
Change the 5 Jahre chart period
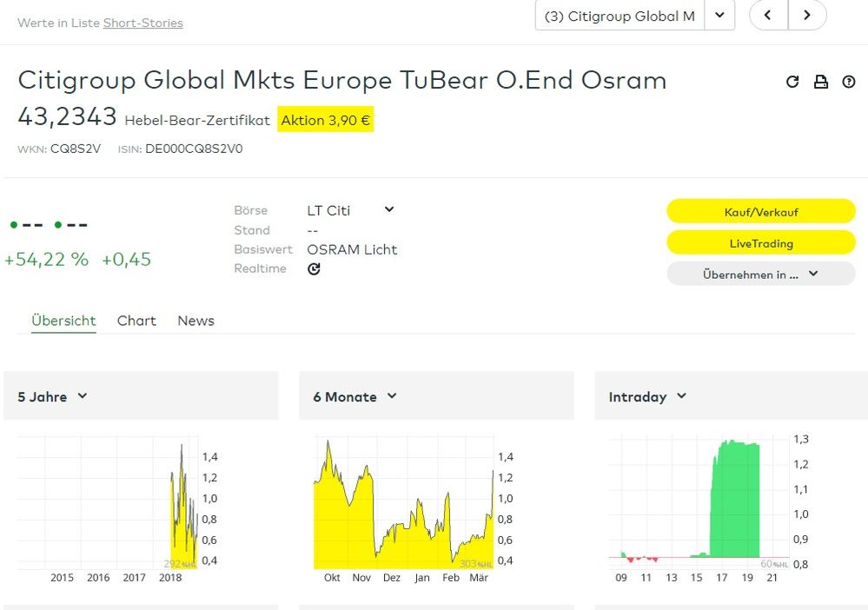click(x=54, y=396)
